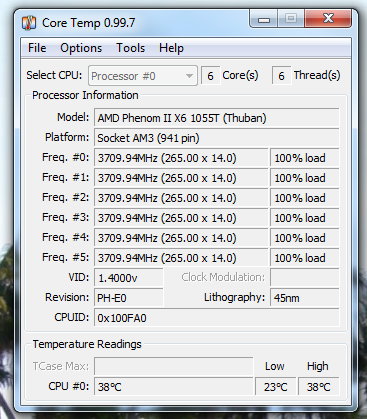Click the empty Clock Modulation field
Viewport: 367px width, 419px height.
click(305, 278)
